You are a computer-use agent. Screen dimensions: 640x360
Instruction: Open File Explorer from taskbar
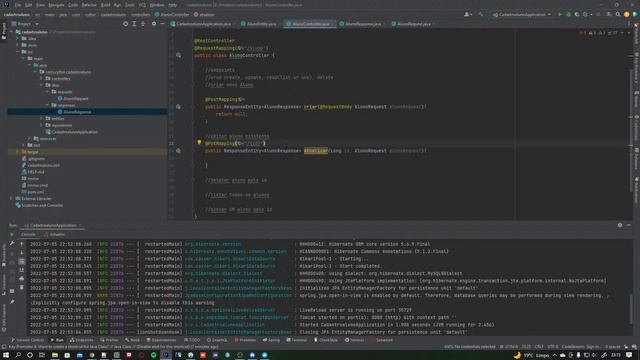[55, 355]
